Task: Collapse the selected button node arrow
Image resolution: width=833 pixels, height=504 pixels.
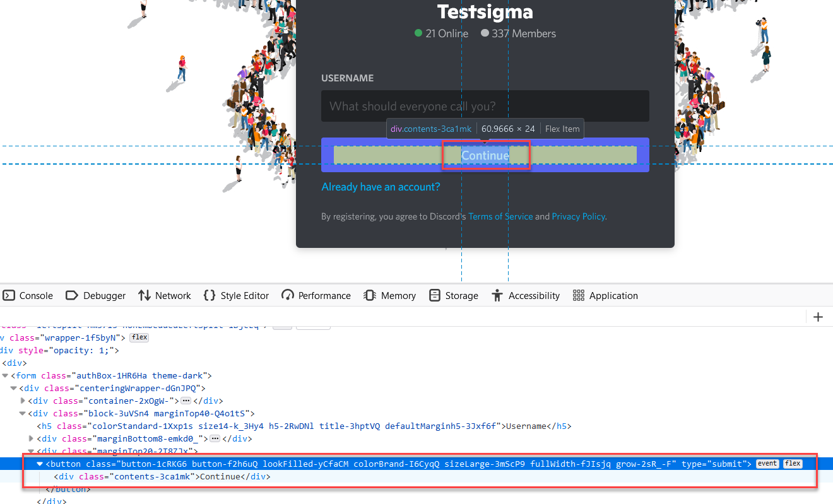Action: [40, 464]
